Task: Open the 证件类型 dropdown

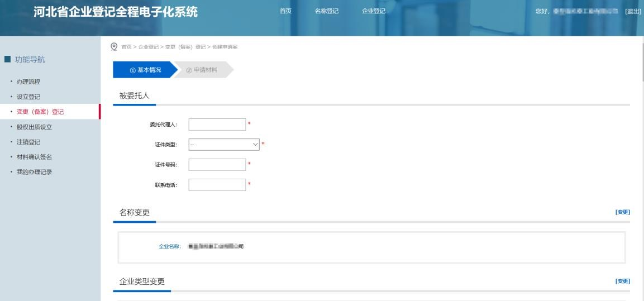Action: [225, 145]
